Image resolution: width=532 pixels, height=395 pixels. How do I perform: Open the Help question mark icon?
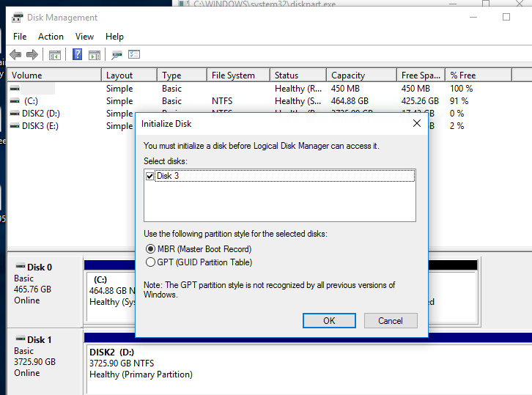click(78, 54)
